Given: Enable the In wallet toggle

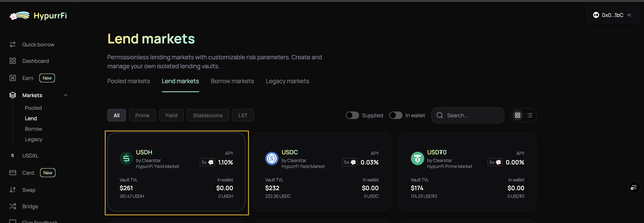Looking at the screenshot, I should [x=395, y=115].
